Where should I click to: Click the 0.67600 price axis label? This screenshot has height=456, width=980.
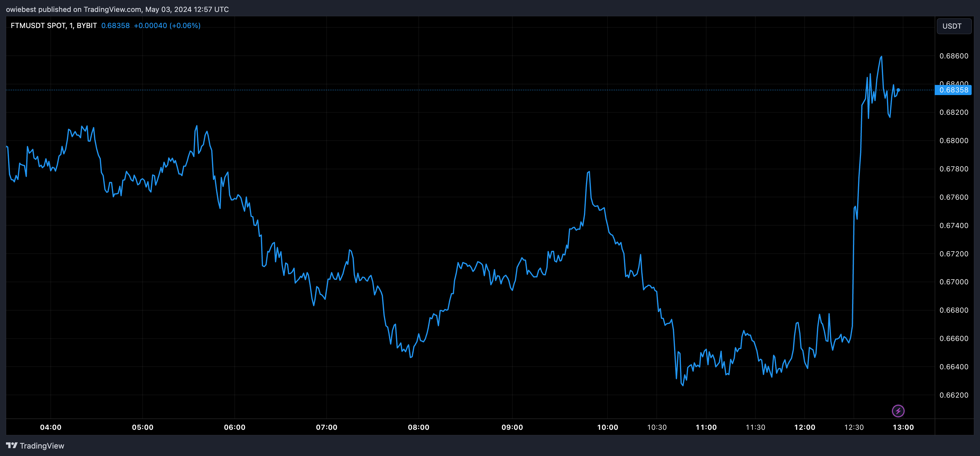954,197
